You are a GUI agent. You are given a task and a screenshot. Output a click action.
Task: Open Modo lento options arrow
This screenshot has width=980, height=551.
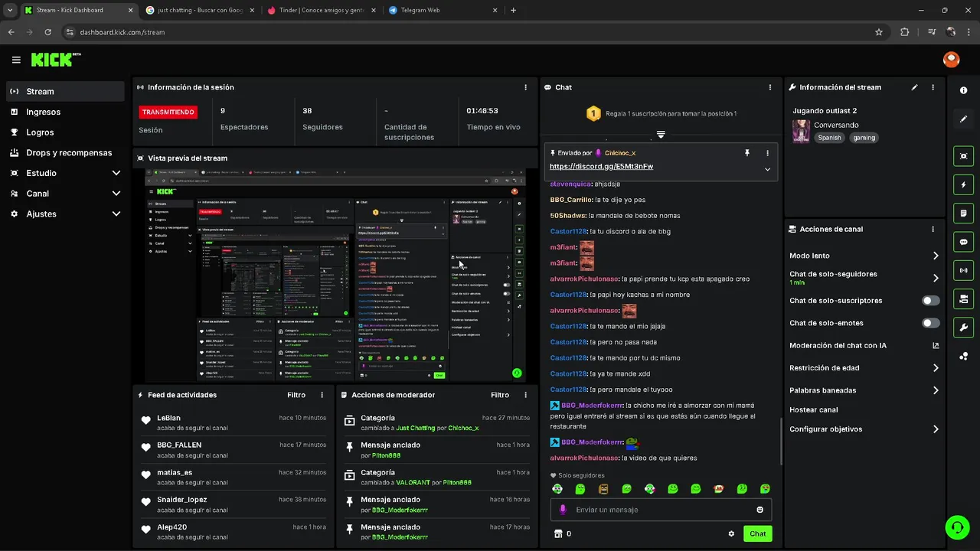coord(936,256)
